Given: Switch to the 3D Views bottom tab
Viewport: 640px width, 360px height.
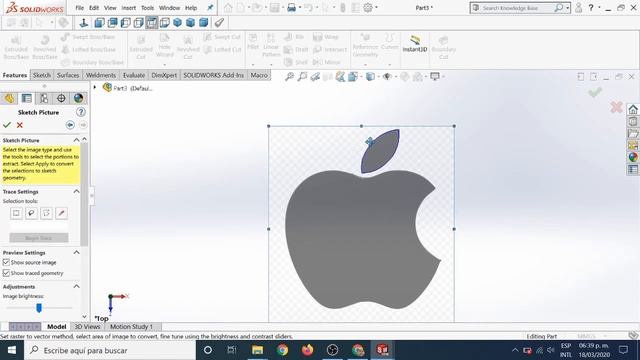Looking at the screenshot, I should pos(87,327).
